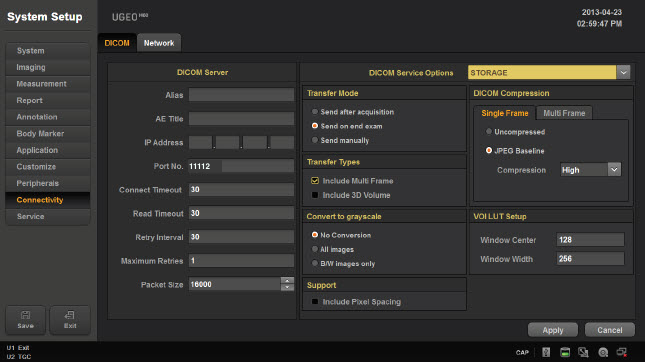Click the U2 TGC user key label

(19, 357)
